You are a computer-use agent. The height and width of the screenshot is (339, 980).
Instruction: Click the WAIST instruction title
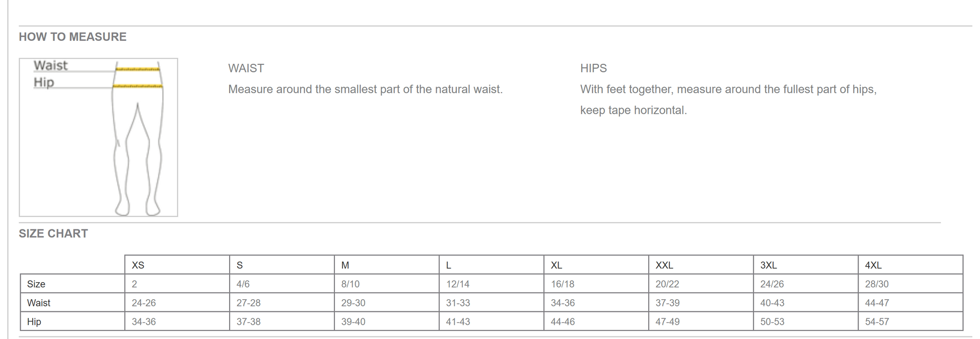246,68
